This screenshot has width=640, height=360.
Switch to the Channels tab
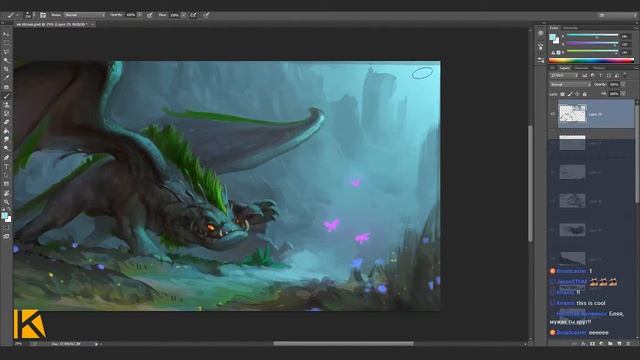pyautogui.click(x=581, y=68)
